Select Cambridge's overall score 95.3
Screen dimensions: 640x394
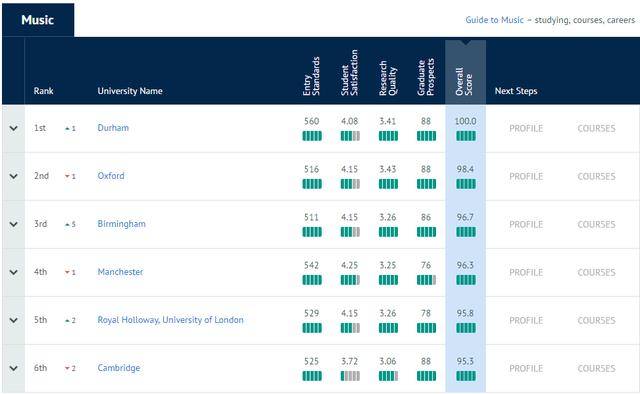pos(465,361)
